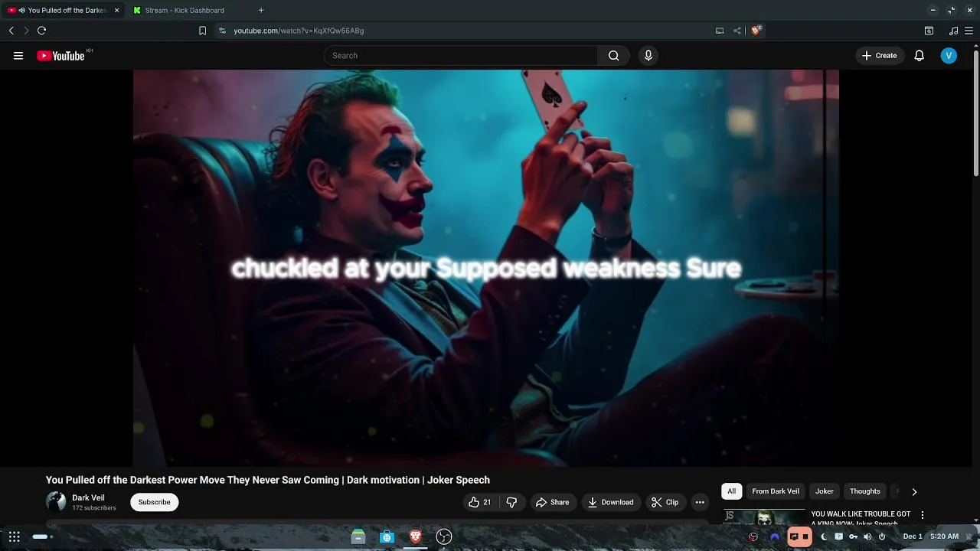Create a Clip from the video
The width and height of the screenshot is (980, 551).
[665, 502]
